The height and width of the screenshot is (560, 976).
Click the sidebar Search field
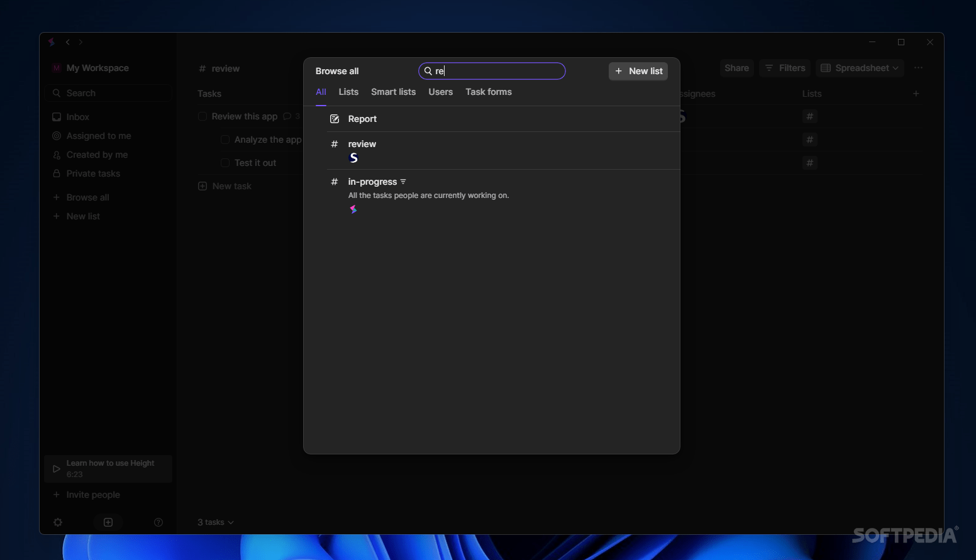click(x=108, y=93)
